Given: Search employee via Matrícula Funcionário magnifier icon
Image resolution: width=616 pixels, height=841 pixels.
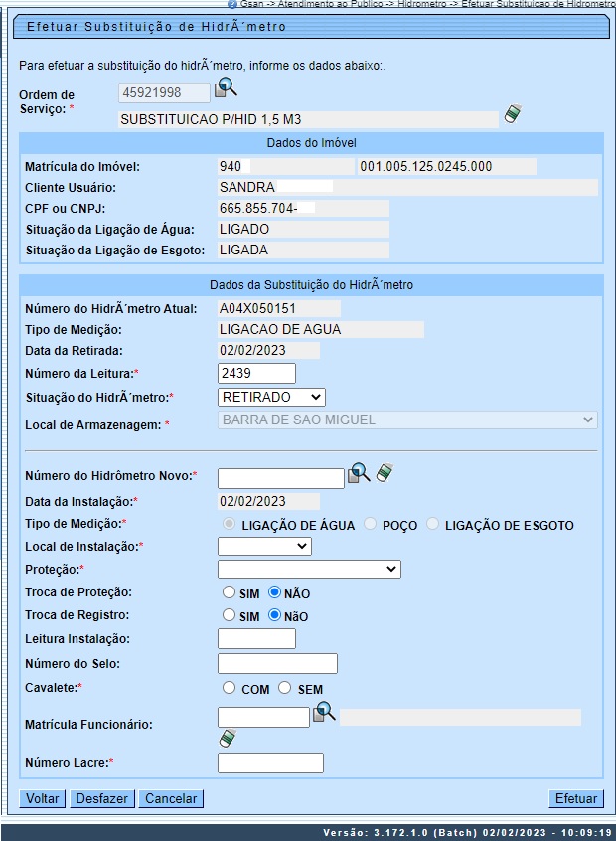Looking at the screenshot, I should click(x=324, y=712).
